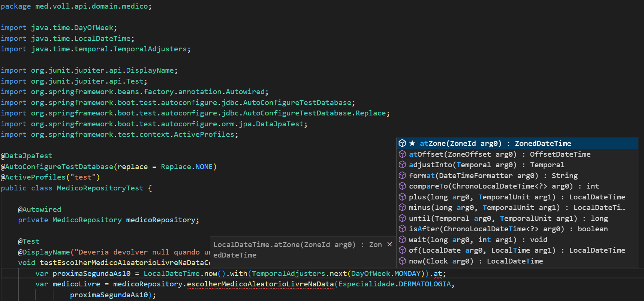Click the import org.junit.jupiter.api.Test line

(74, 81)
